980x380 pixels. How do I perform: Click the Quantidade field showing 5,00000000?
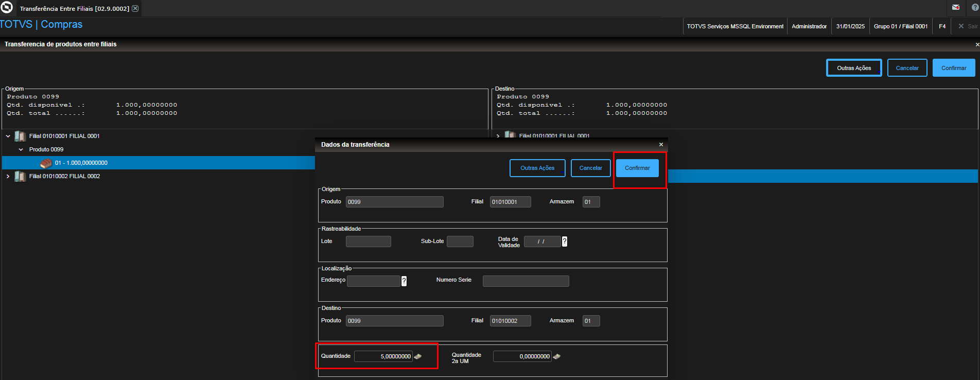pos(383,356)
